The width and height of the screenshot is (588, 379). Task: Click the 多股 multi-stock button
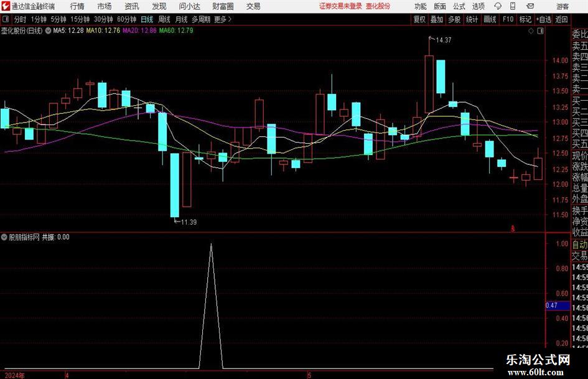click(454, 19)
